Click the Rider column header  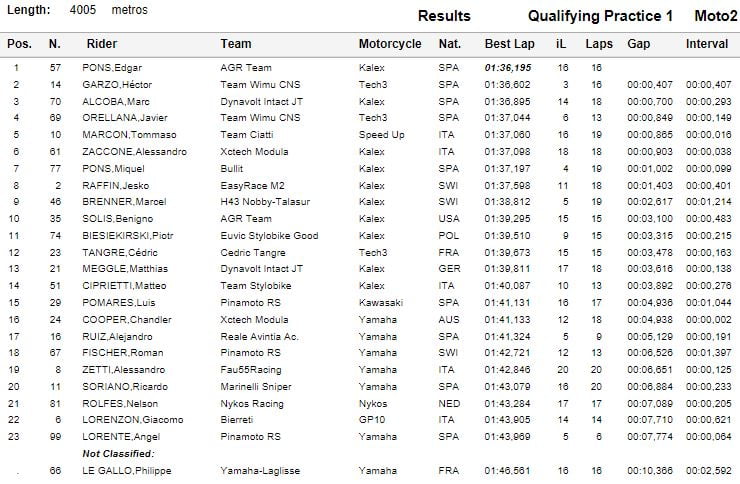coord(102,44)
